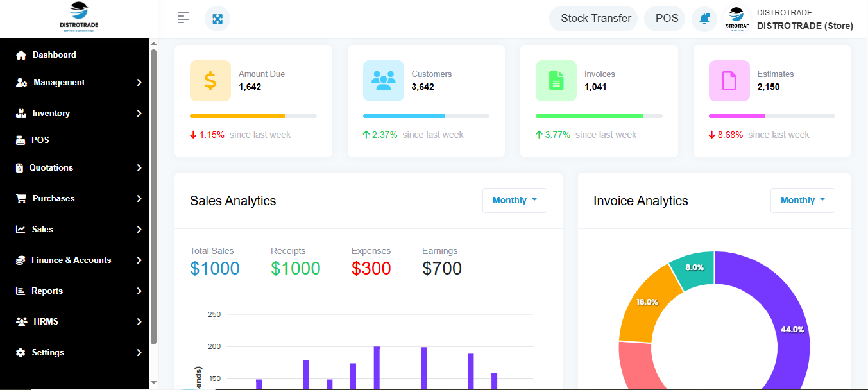The height and width of the screenshot is (390, 868).
Task: Click the DISTROTRADE profile avatar
Action: point(737,19)
